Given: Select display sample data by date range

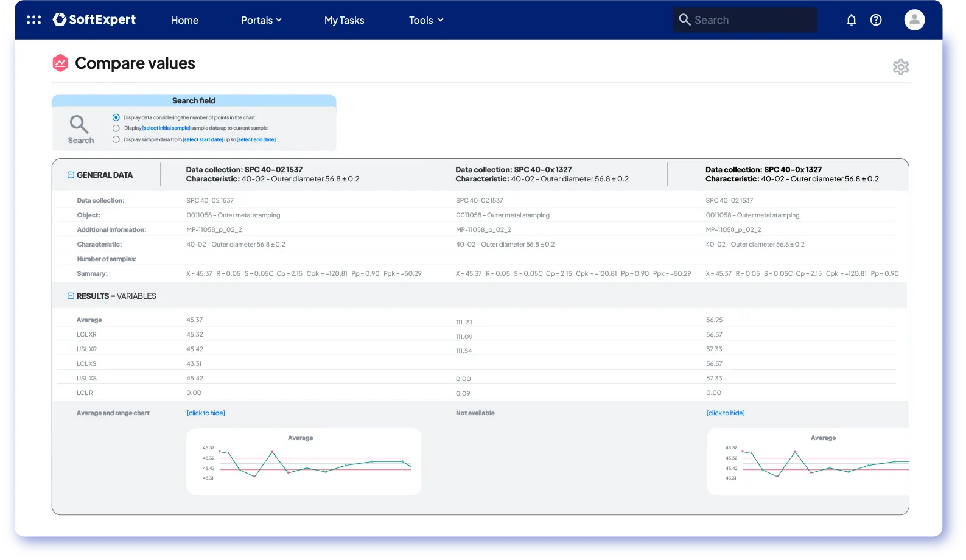Looking at the screenshot, I should point(116,139).
